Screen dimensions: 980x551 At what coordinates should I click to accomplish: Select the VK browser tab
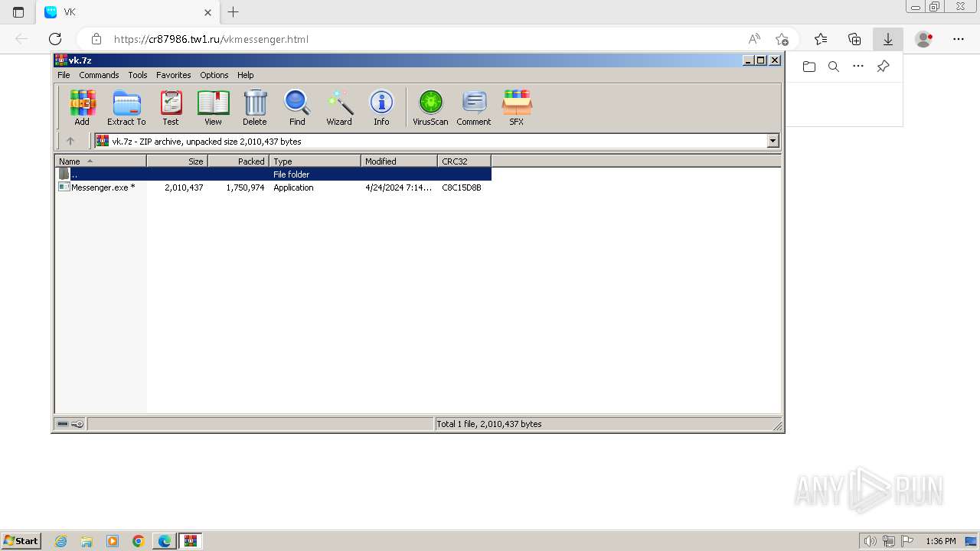[x=128, y=12]
